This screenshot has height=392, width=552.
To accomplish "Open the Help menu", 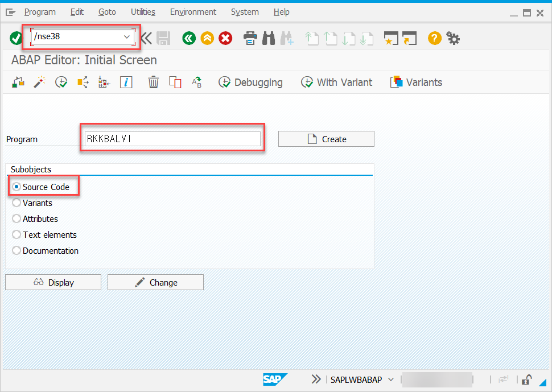I will (x=281, y=12).
